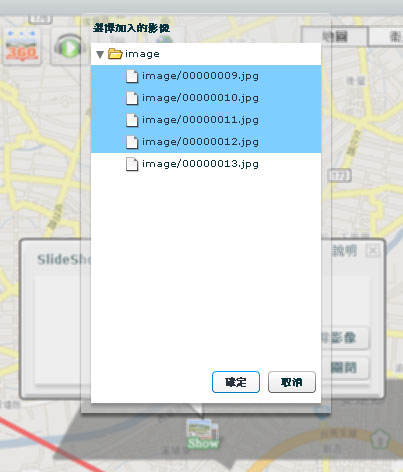This screenshot has height=472, width=403.
Task: Click the file icon of 00000009.jpg
Action: 132,76
